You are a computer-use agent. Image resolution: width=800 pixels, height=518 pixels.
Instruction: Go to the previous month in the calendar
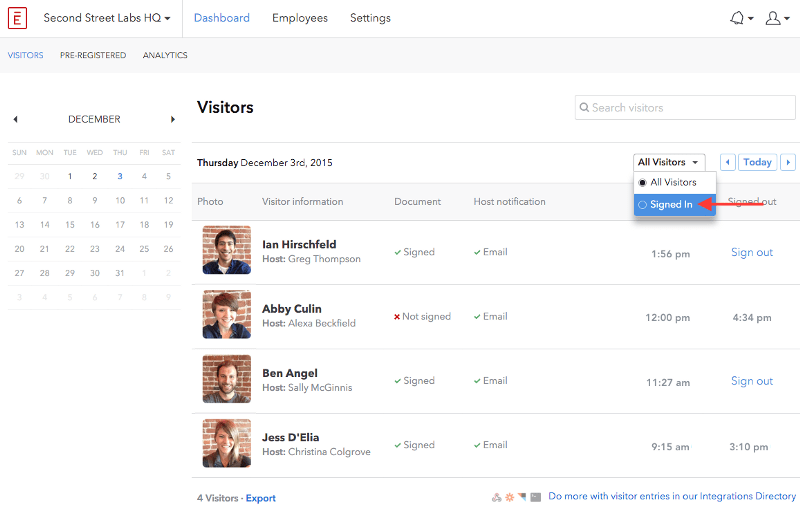pyautogui.click(x=15, y=119)
